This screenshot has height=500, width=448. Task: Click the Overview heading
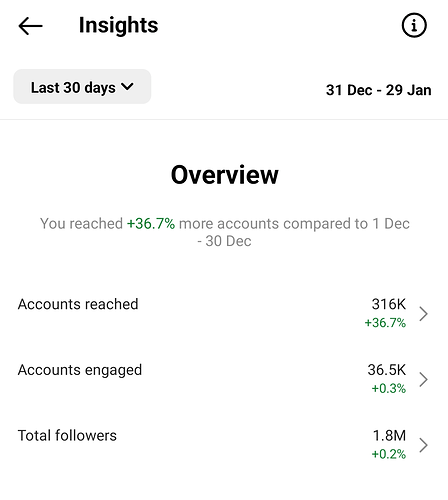225,175
